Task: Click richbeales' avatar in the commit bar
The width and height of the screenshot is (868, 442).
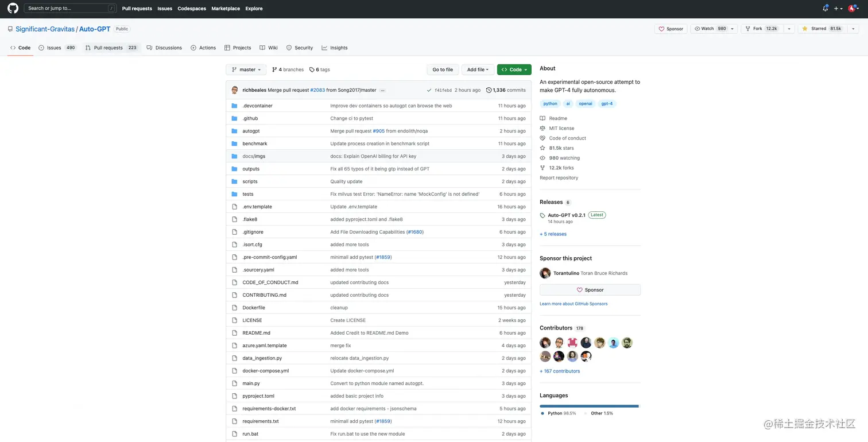Action: 235,90
